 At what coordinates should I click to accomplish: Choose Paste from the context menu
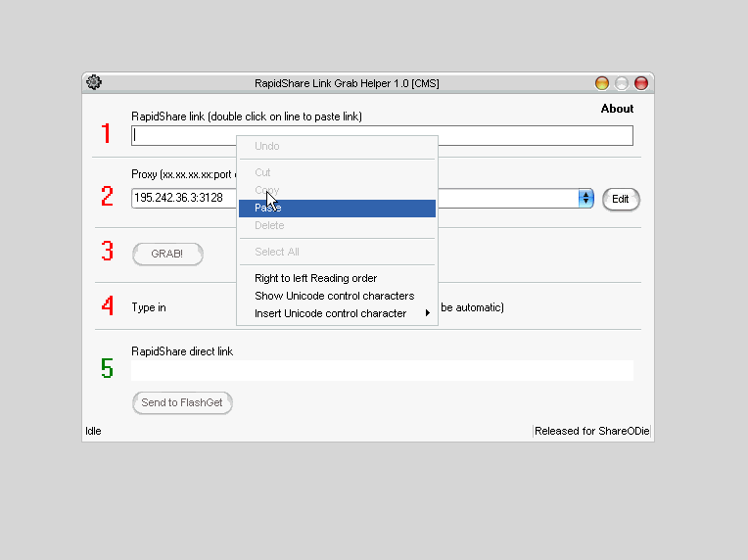point(337,208)
